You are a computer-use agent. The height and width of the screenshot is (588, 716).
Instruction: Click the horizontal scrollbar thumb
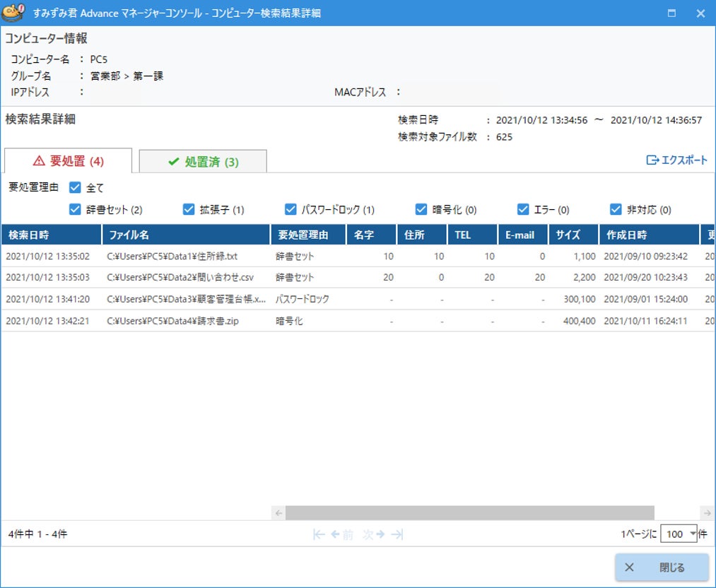coord(470,512)
